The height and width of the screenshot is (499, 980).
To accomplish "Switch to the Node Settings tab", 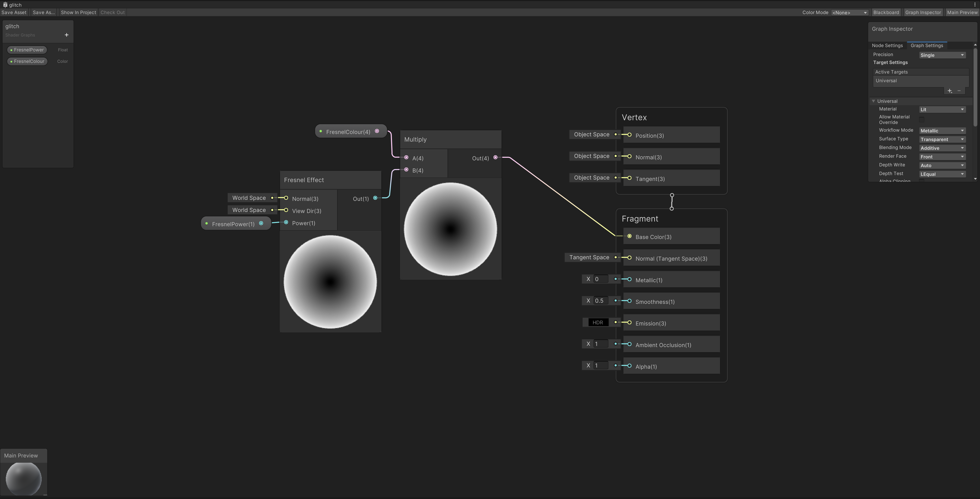I will coord(888,45).
